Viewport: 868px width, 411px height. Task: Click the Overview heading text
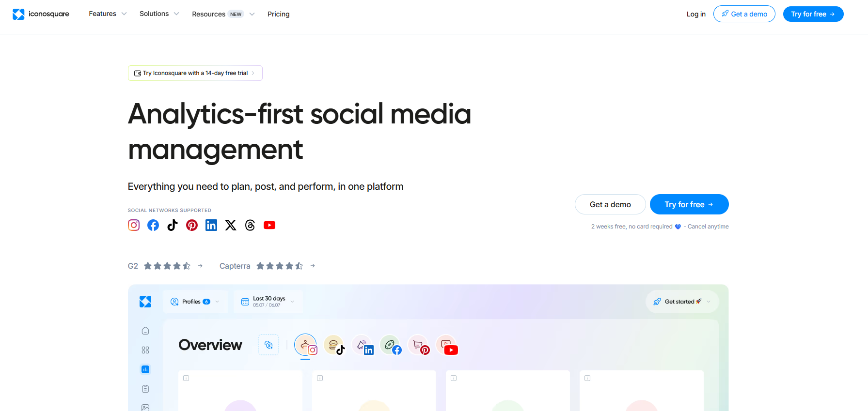tap(210, 345)
